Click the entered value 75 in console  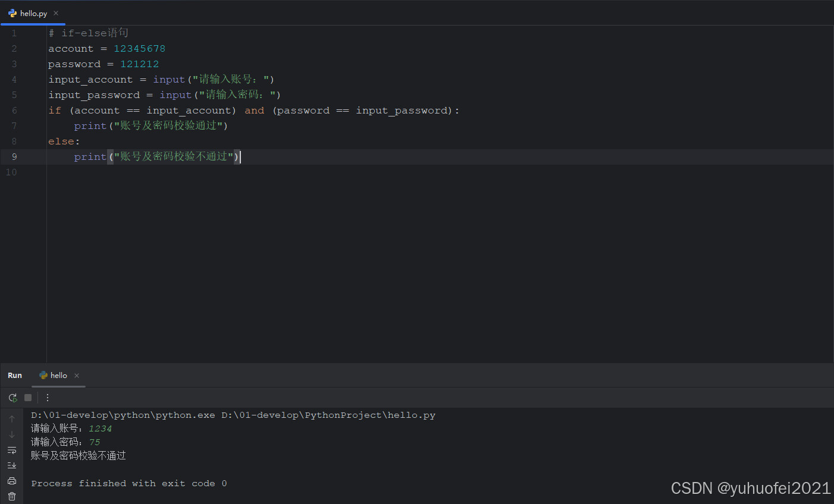95,442
